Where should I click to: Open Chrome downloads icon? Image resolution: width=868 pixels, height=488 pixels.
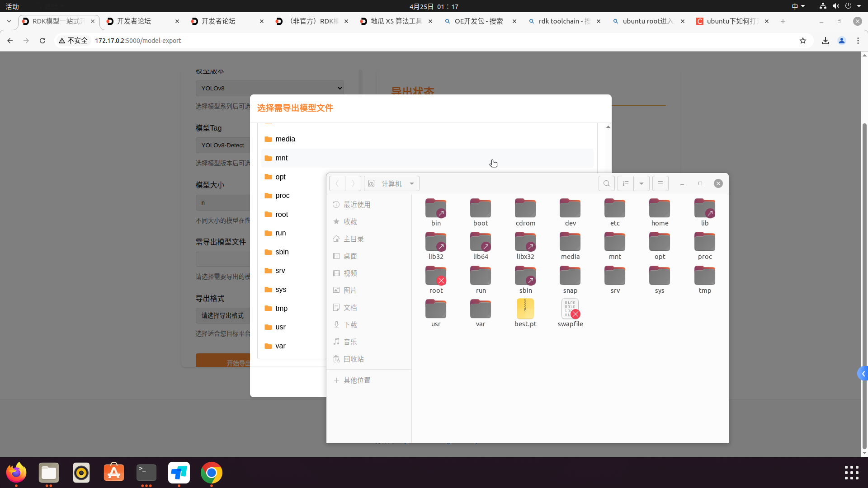(x=826, y=41)
